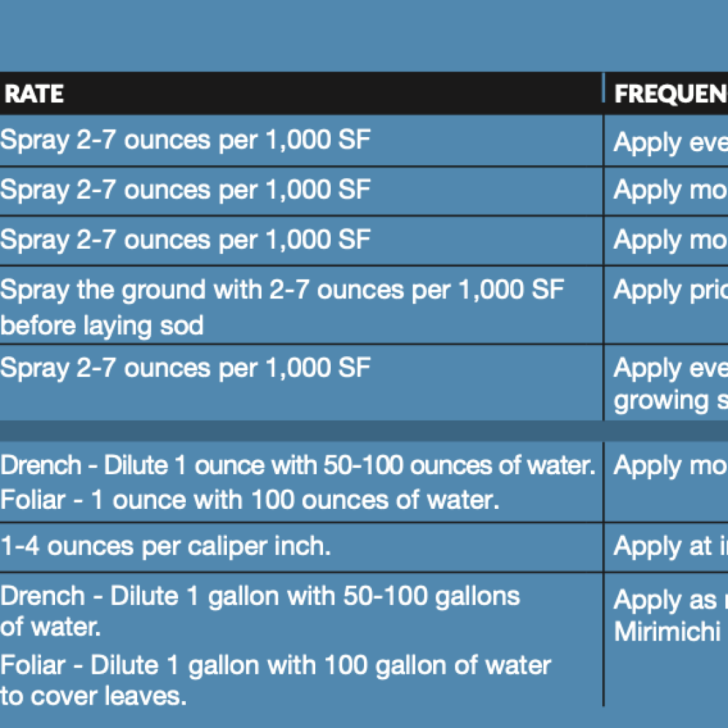This screenshot has width=728, height=728.
Task: Click "Drench - Dilute 1 gallon with 50-100 gallons" text
Action: 260,596
